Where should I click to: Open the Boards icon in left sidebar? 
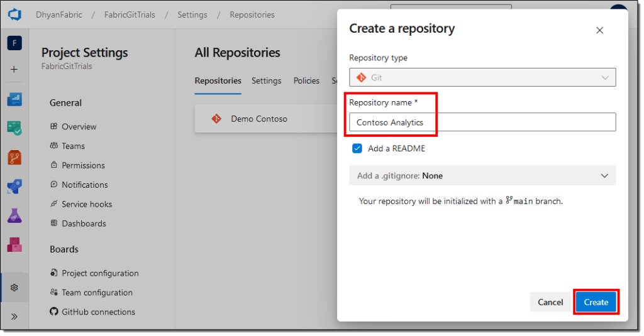[x=14, y=99]
